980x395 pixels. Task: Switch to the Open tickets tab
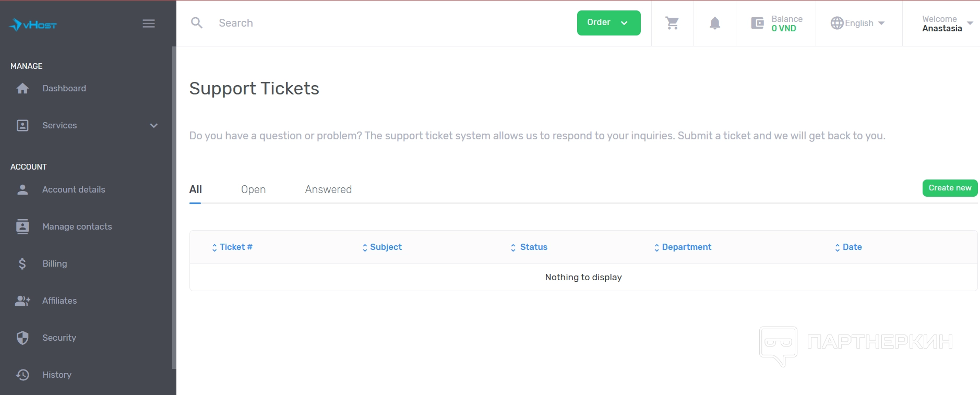[253, 189]
